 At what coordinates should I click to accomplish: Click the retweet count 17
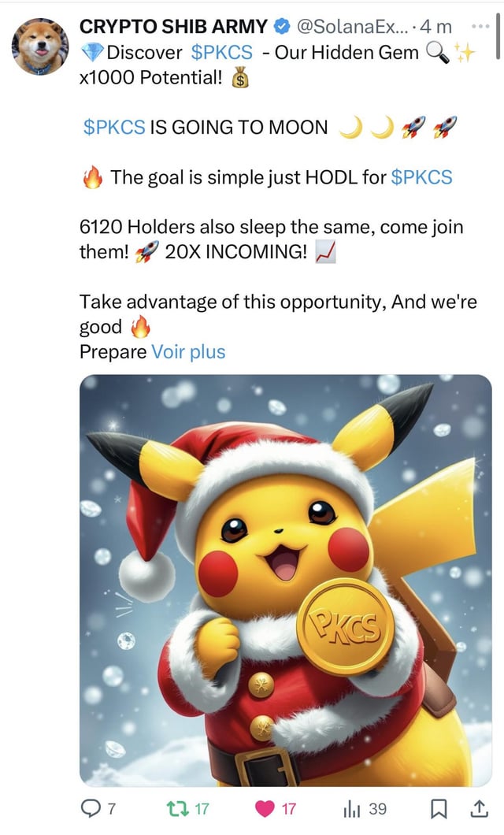tap(202, 810)
